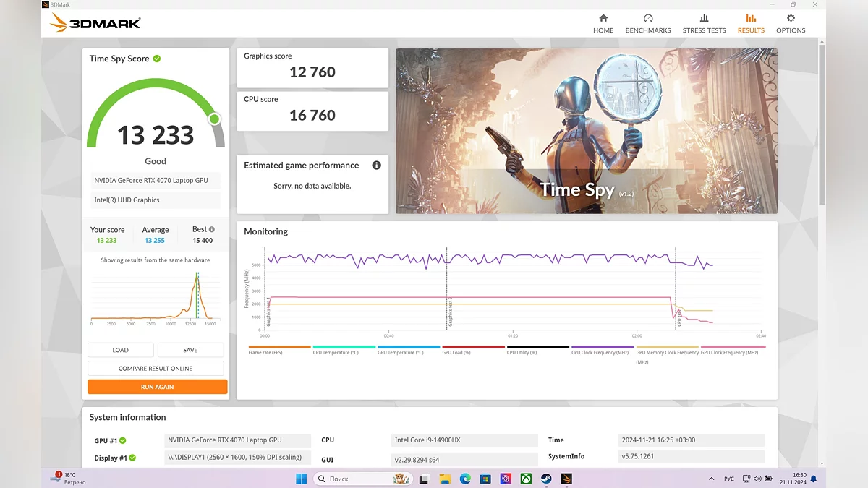Open the РУС input language switcher
Viewport: 868px width, 488px height.
729,479
